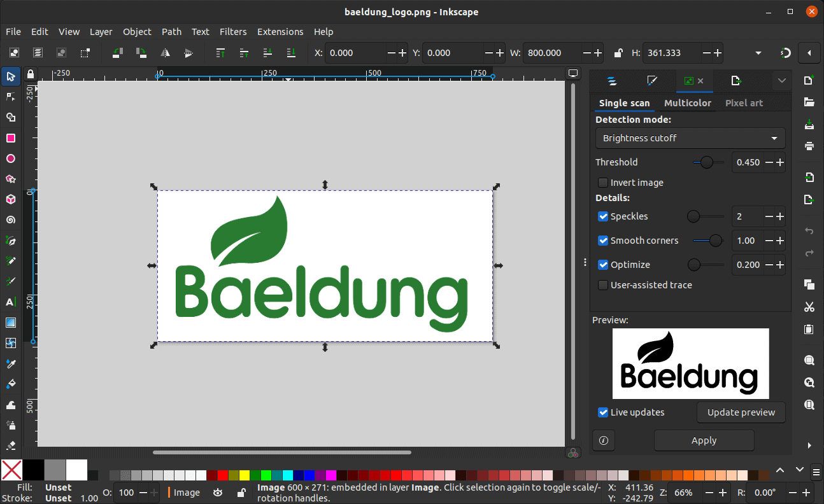Screen dimensions: 824x504
Task: Pick the black palette swatch
Action: [x=33, y=470]
